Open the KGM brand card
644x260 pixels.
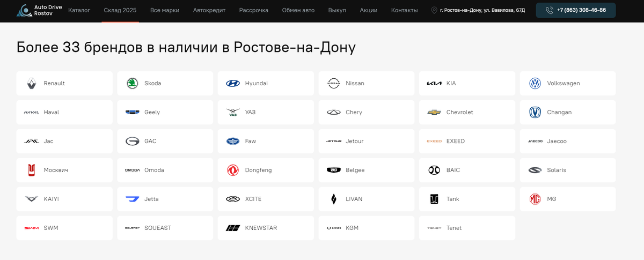(x=367, y=228)
